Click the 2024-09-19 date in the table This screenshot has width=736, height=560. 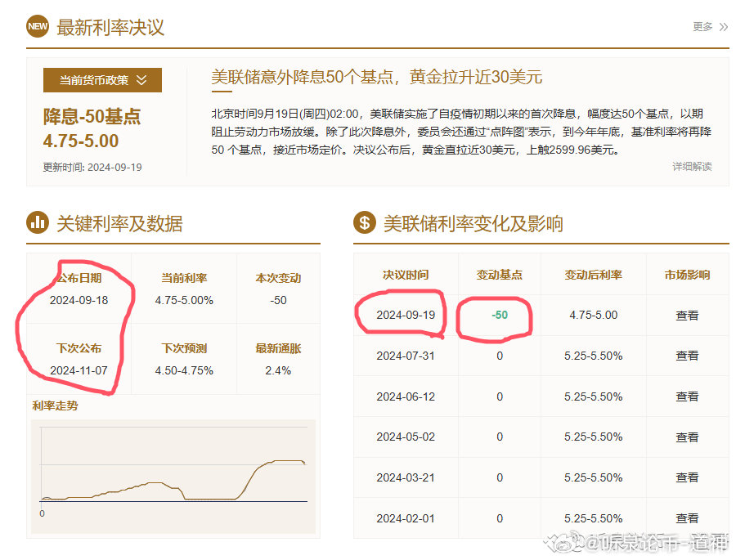tap(406, 315)
